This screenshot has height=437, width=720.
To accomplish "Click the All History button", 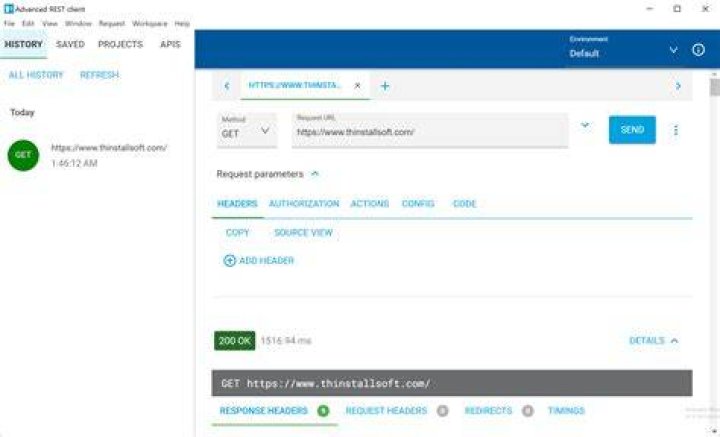I will coord(36,75).
